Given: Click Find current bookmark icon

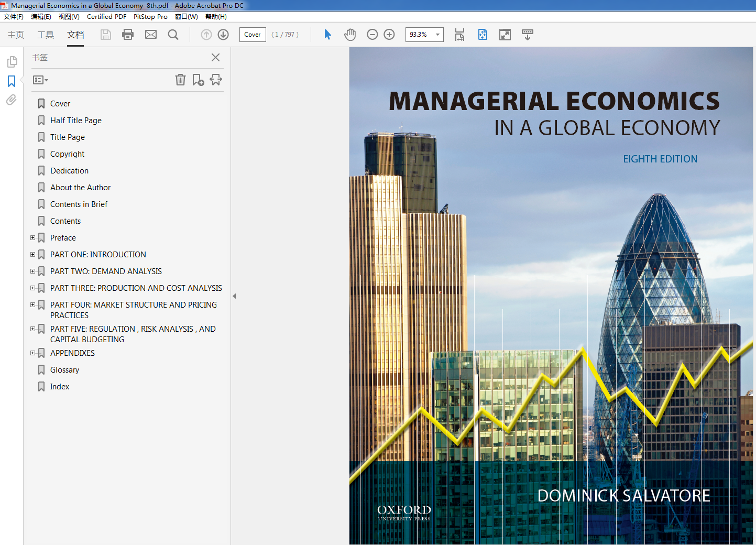Looking at the screenshot, I should 216,80.
